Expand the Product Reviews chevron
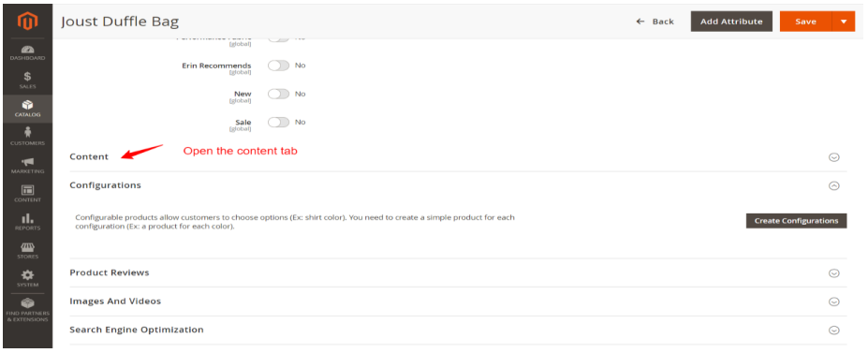The height and width of the screenshot is (353, 868). (833, 272)
